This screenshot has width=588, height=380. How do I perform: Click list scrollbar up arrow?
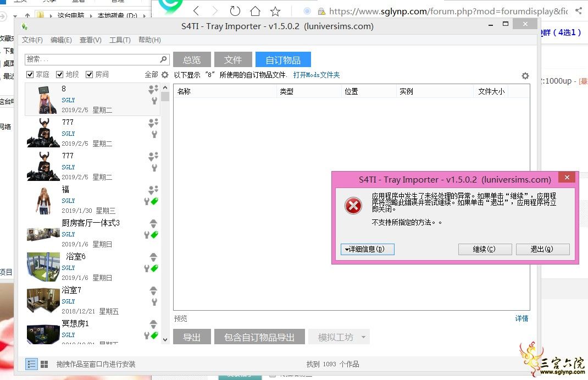[165, 88]
